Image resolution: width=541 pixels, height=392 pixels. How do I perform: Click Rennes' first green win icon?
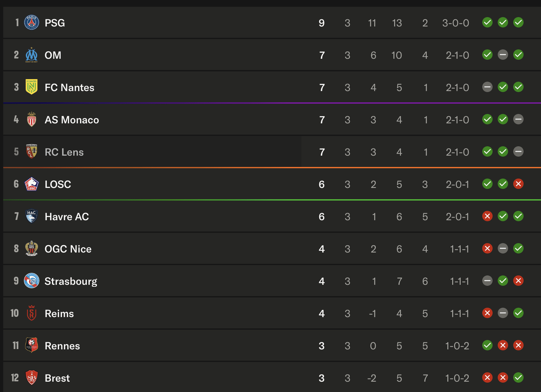pos(487,345)
